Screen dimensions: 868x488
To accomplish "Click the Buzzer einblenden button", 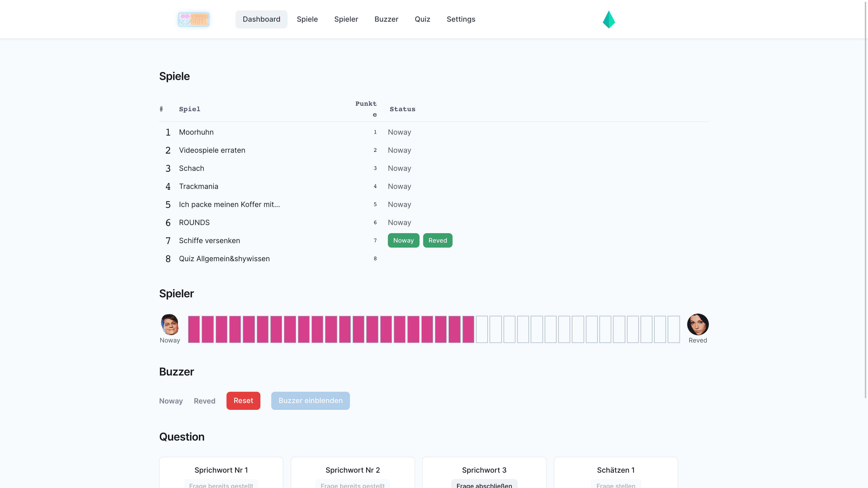I will click(x=310, y=400).
